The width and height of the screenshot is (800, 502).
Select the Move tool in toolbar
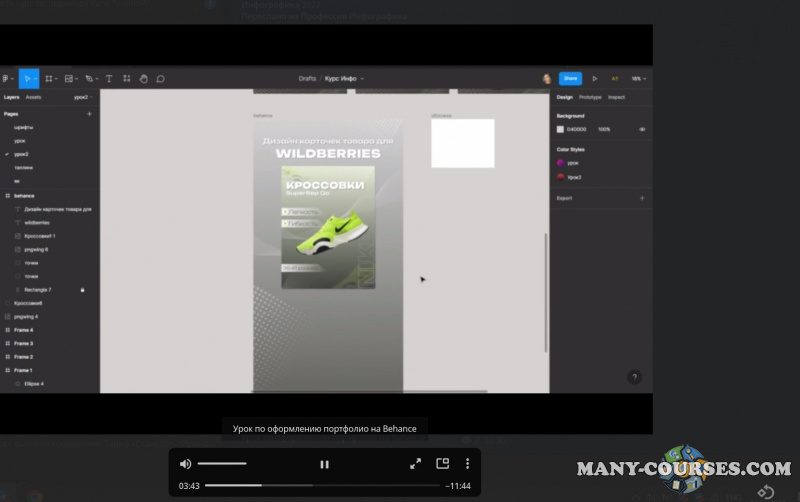(28, 78)
